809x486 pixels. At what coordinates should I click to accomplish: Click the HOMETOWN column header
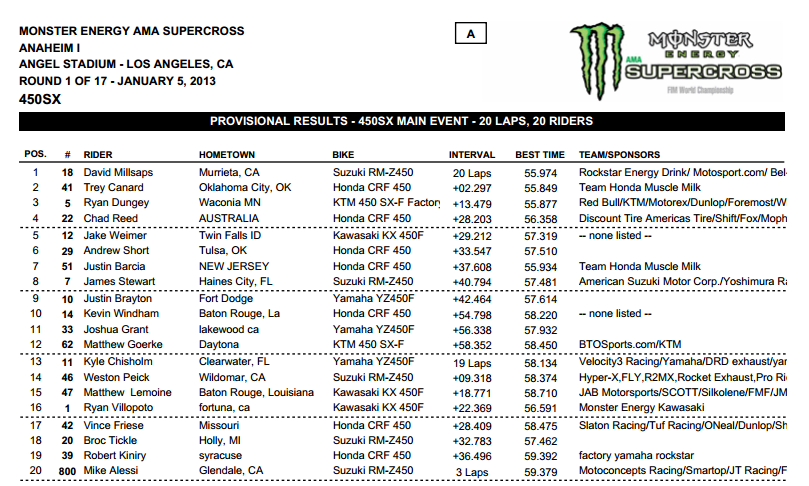[x=227, y=155]
